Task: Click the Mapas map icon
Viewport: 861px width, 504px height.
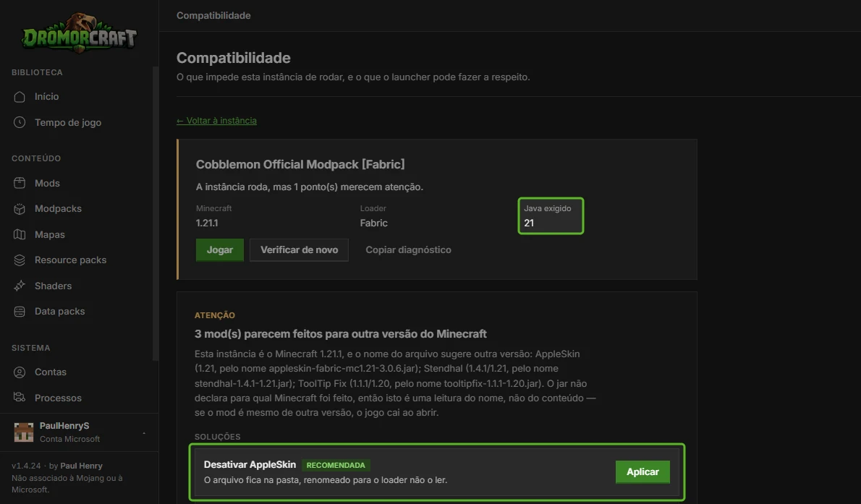Action: coord(20,234)
